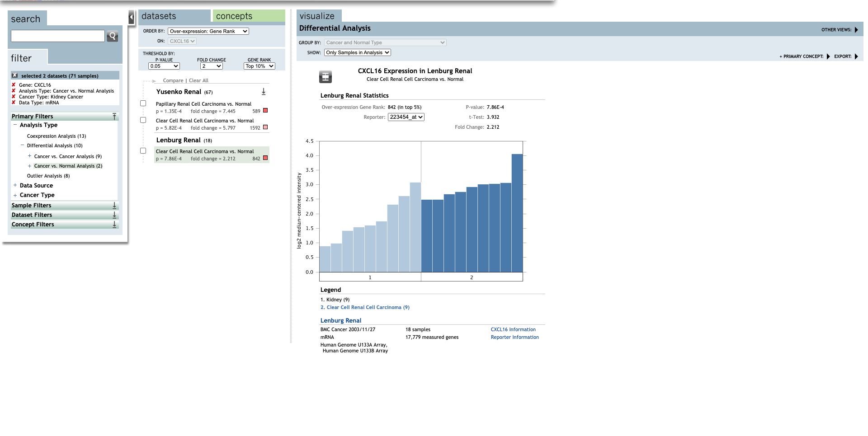
Task: Click Clear Cell Renal Cell Carcinoma legend link
Action: [x=365, y=307]
